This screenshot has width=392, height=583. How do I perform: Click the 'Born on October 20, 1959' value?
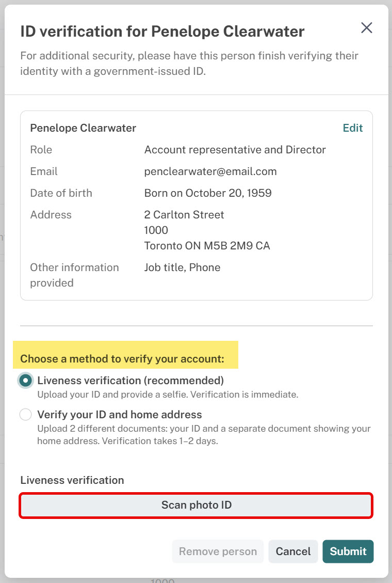pos(208,193)
